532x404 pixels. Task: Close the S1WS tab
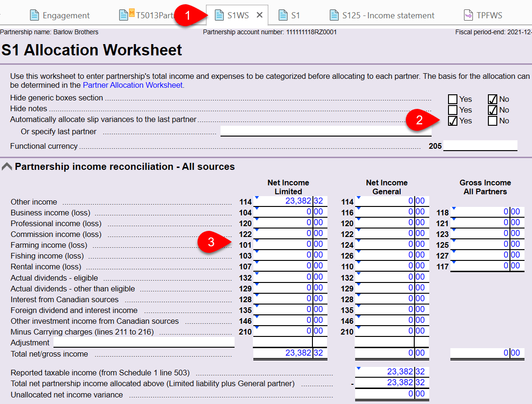259,15
